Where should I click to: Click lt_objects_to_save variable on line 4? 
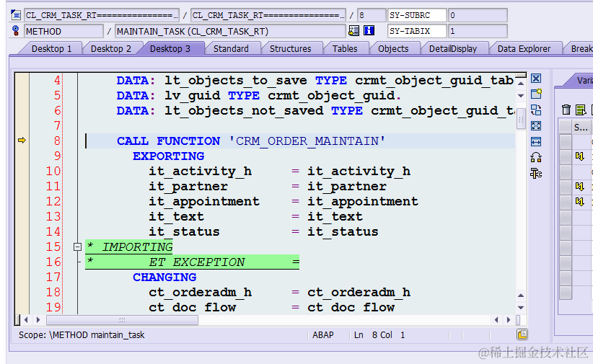click(x=236, y=81)
